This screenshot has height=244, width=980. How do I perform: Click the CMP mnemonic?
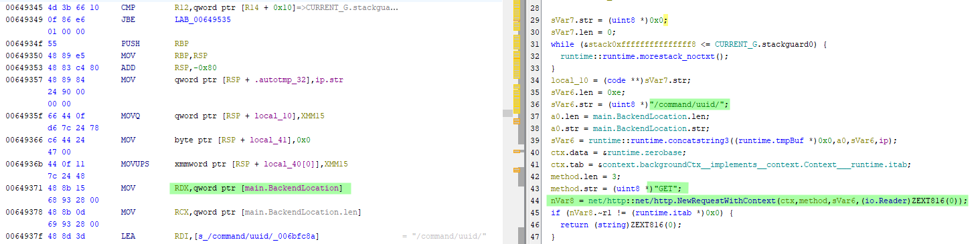coord(128,9)
